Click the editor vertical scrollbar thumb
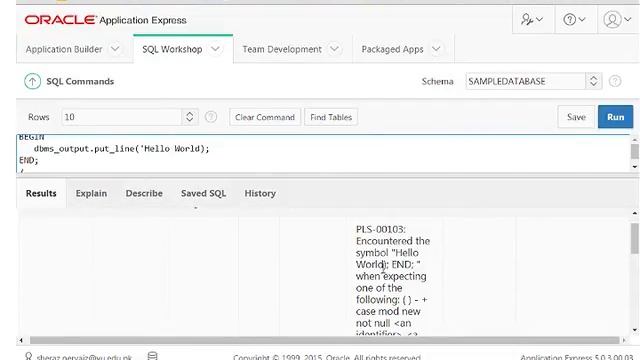Image resolution: width=640 pixels, height=360 pixels. [634, 151]
